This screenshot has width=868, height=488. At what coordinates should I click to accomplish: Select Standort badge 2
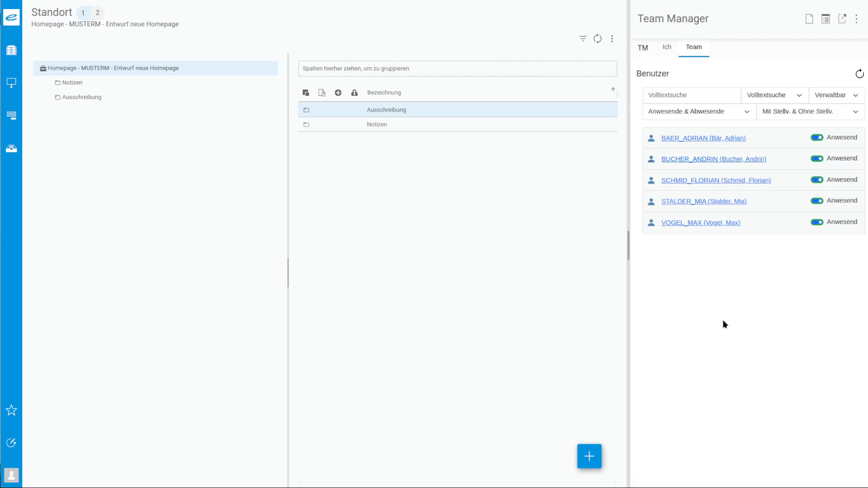click(x=98, y=13)
